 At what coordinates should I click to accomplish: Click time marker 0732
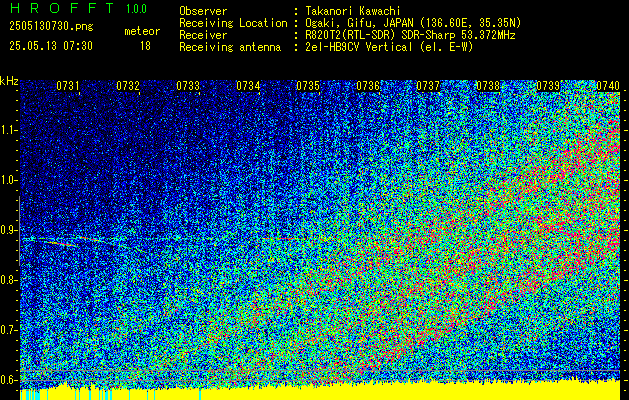click(128, 86)
